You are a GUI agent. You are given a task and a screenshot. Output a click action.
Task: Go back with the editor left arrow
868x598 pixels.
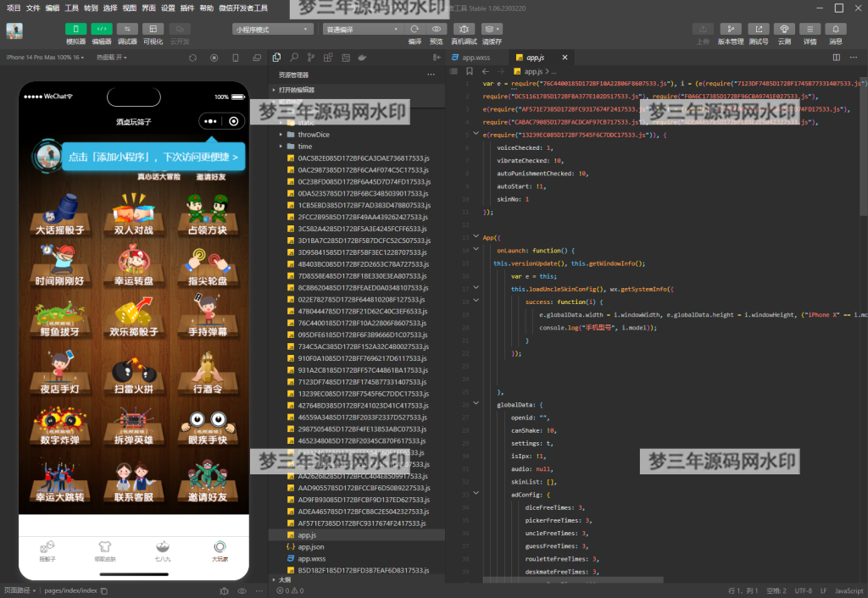pos(486,71)
